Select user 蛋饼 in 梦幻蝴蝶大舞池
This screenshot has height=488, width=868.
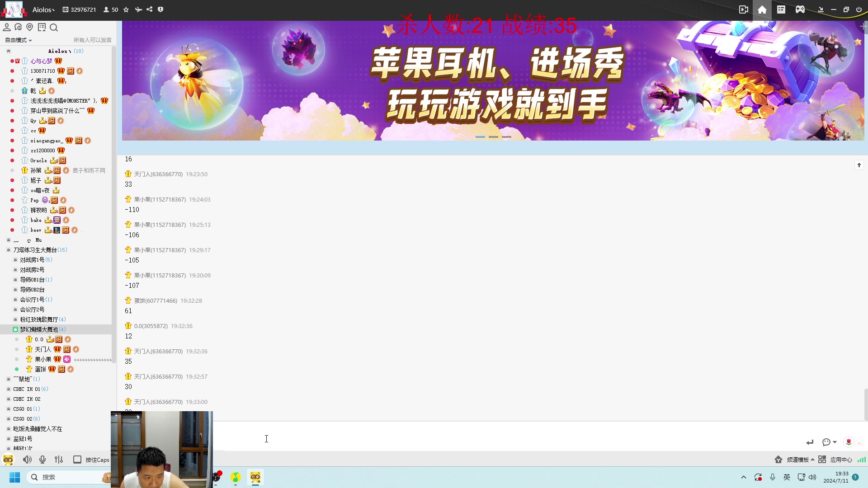tap(40, 369)
